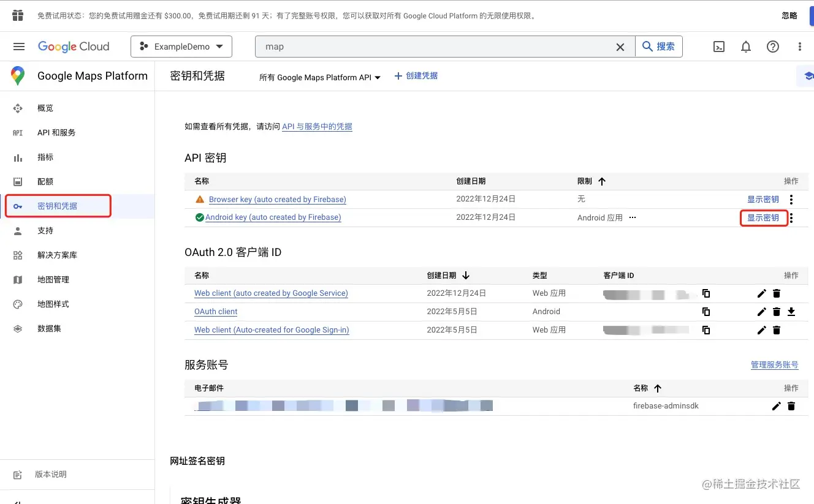
Task: Expand Android 应用 restriction details ellipsis
Action: tap(633, 217)
